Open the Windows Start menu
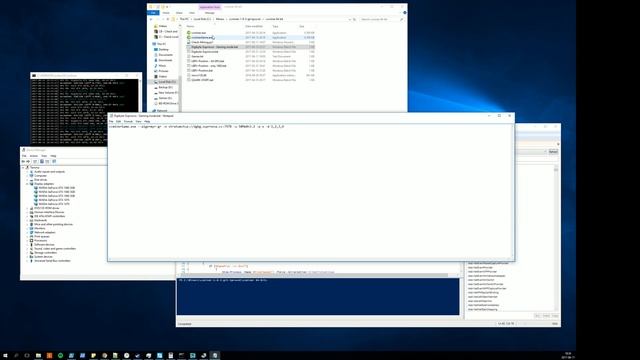Image resolution: width=640 pixels, height=360 pixels. [5, 356]
